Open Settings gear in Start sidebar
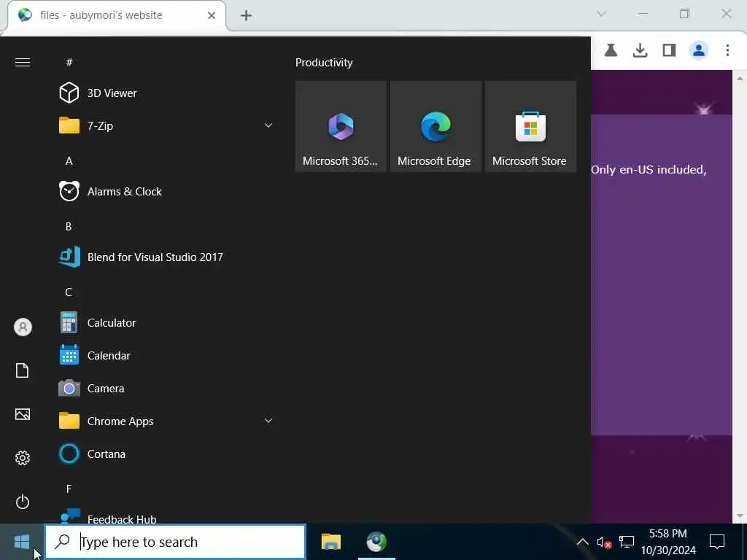This screenshot has width=747, height=560. coord(23,458)
